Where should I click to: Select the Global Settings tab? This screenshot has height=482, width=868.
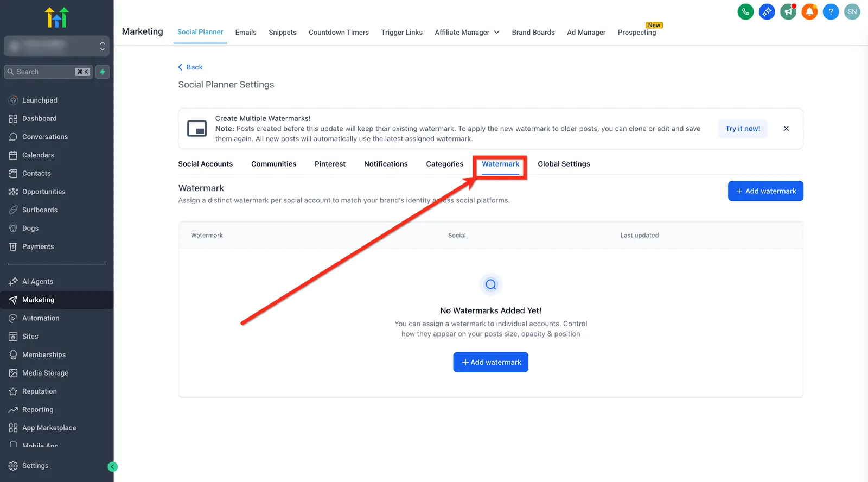click(x=564, y=164)
